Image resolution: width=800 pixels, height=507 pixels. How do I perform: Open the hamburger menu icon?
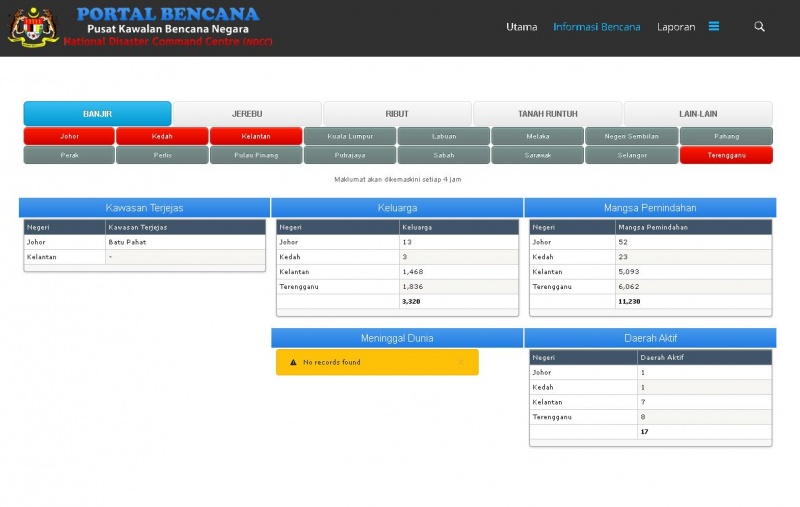point(714,26)
